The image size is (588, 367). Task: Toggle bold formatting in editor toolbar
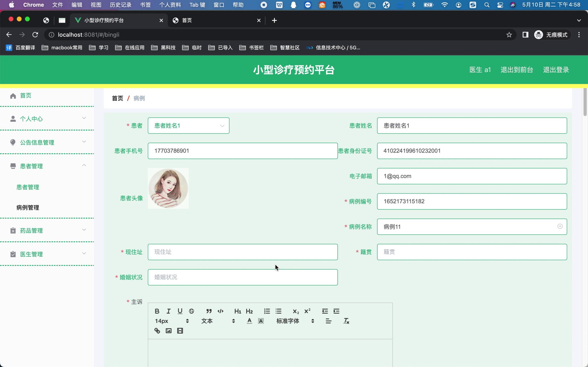[157, 311]
